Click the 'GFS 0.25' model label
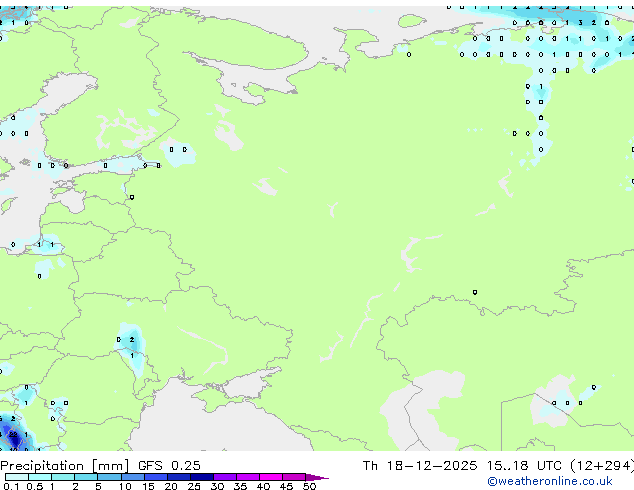634x490 pixels. 169,466
